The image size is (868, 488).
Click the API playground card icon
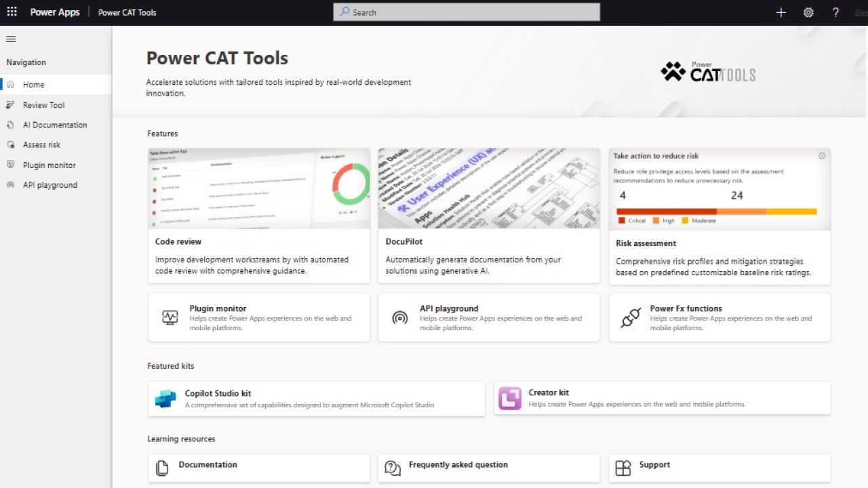coord(400,317)
